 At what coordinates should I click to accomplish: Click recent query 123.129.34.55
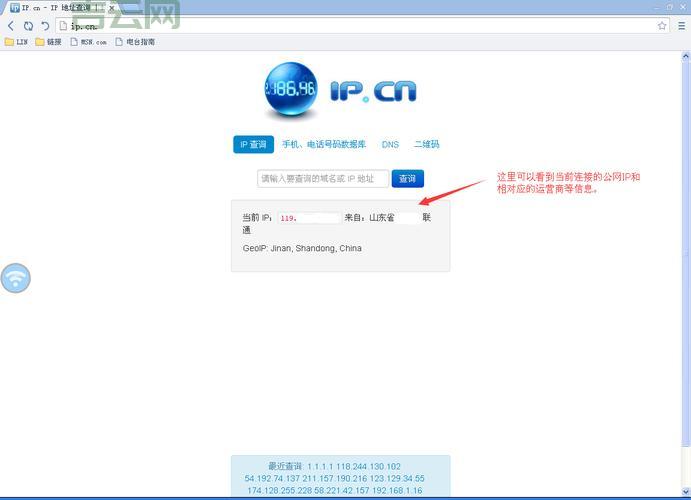tap(397, 478)
